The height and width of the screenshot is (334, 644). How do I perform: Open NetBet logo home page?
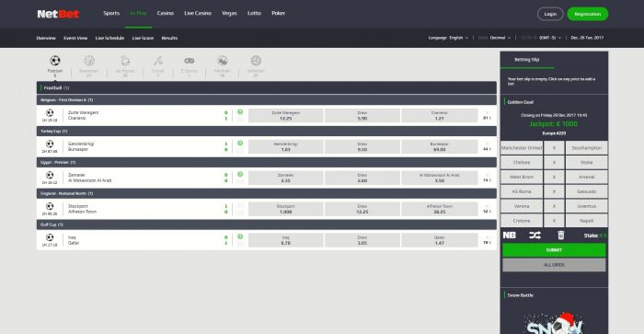click(58, 14)
